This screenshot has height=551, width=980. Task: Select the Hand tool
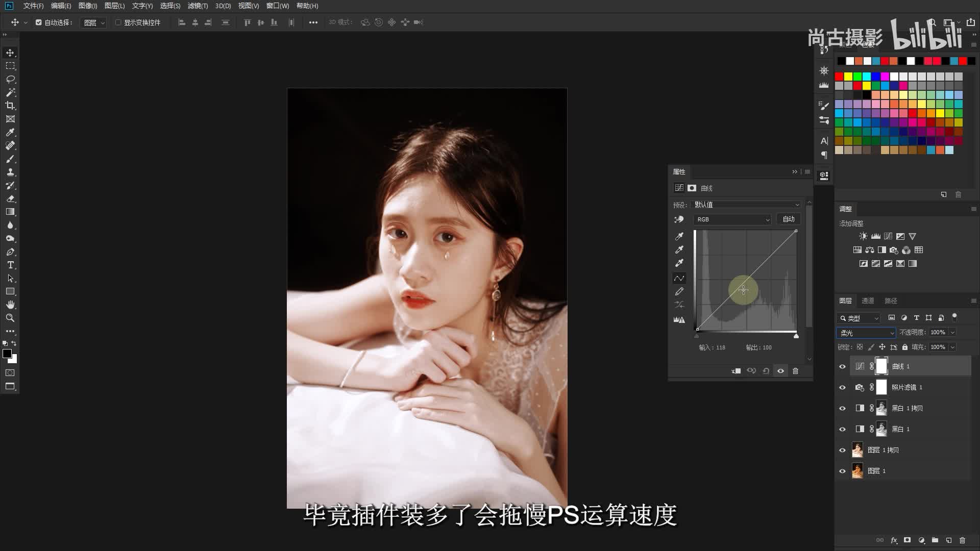click(x=10, y=305)
